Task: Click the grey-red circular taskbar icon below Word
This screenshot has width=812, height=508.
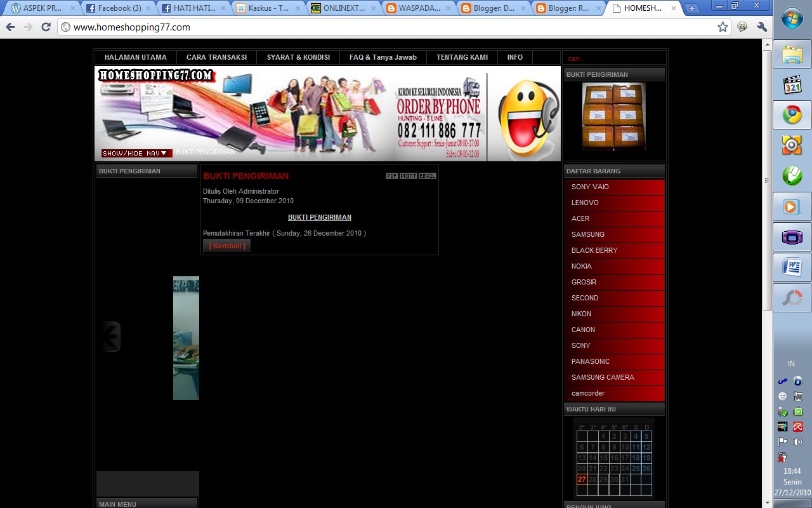Action: tap(792, 298)
